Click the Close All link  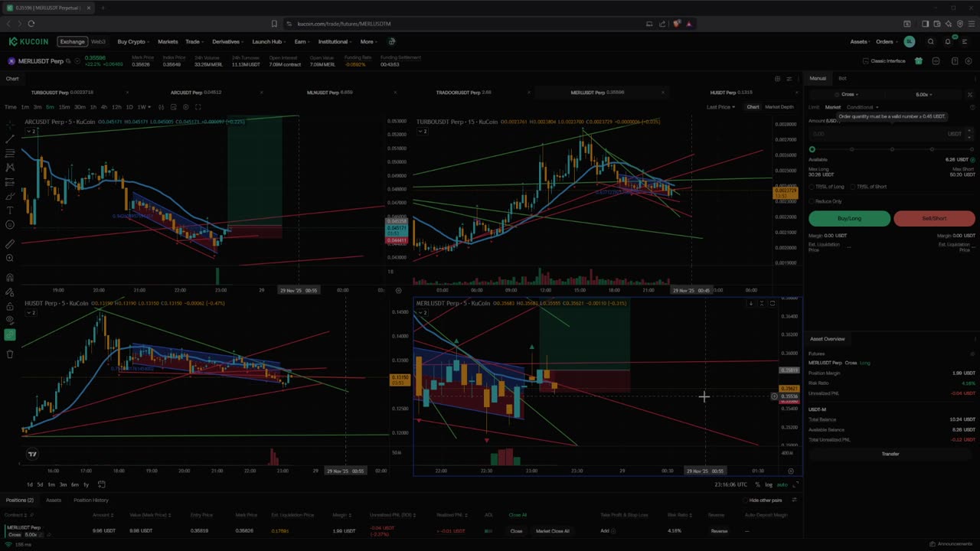[x=518, y=515]
